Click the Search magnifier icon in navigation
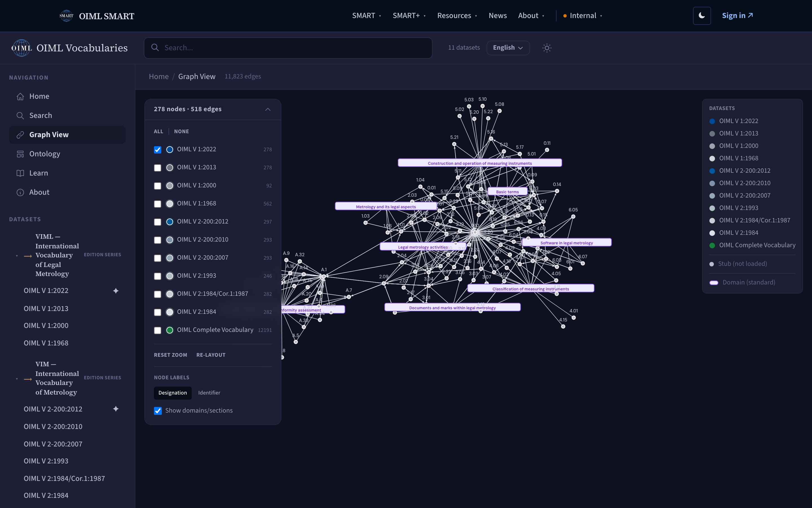The image size is (812, 508). coord(20,116)
